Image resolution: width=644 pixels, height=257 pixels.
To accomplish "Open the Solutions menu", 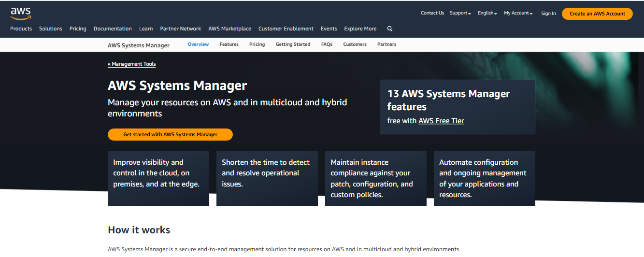I will [x=51, y=29].
